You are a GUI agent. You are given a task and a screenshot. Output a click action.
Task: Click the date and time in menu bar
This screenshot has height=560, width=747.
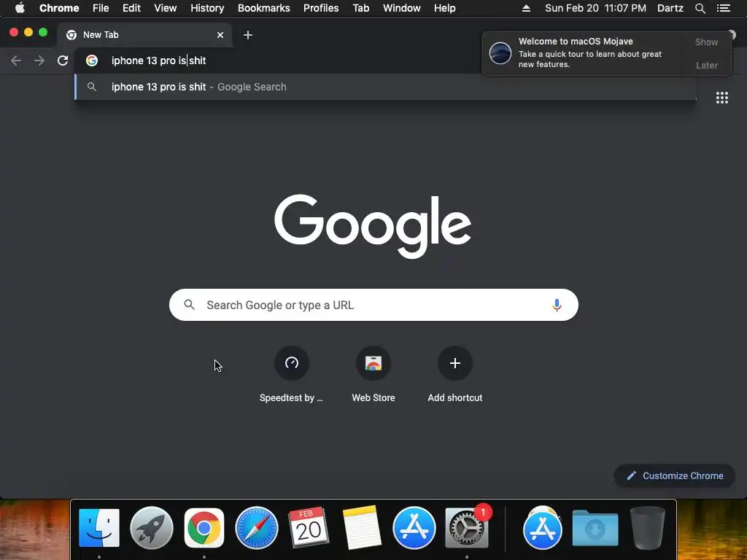595,8
